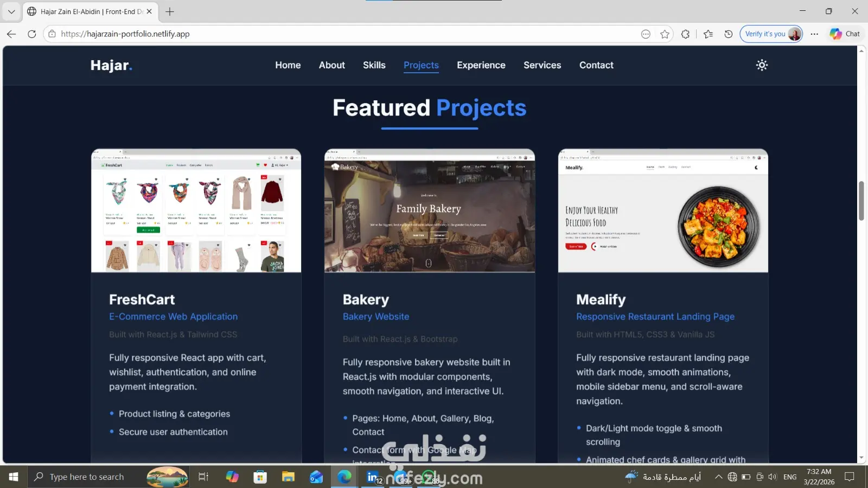
Task: Open the Settings and more ellipsis menu
Action: pyautogui.click(x=814, y=34)
